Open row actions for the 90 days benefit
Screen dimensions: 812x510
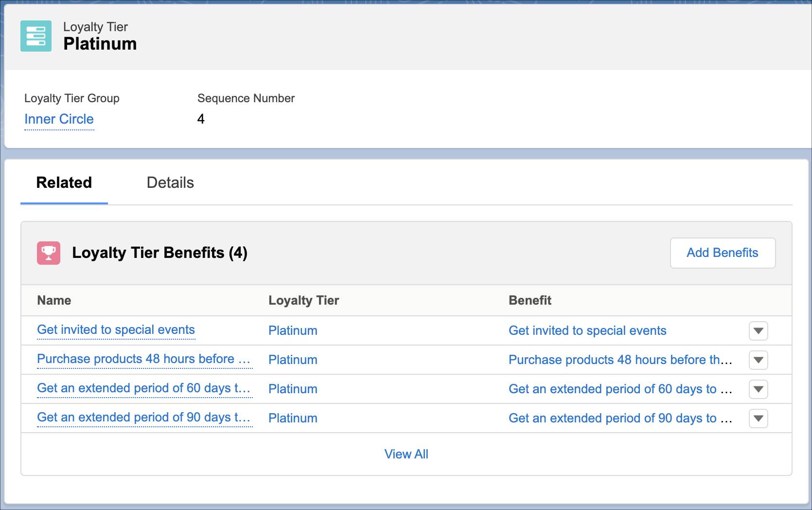point(758,418)
